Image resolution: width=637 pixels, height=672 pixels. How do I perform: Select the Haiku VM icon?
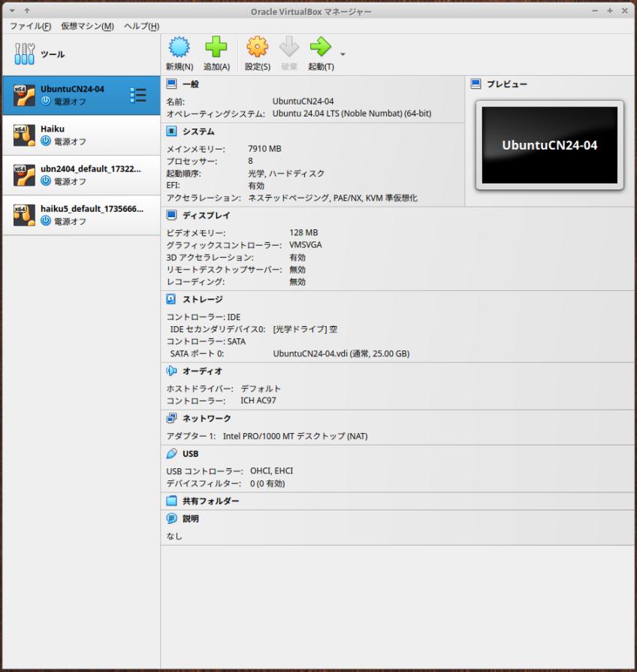click(x=24, y=135)
